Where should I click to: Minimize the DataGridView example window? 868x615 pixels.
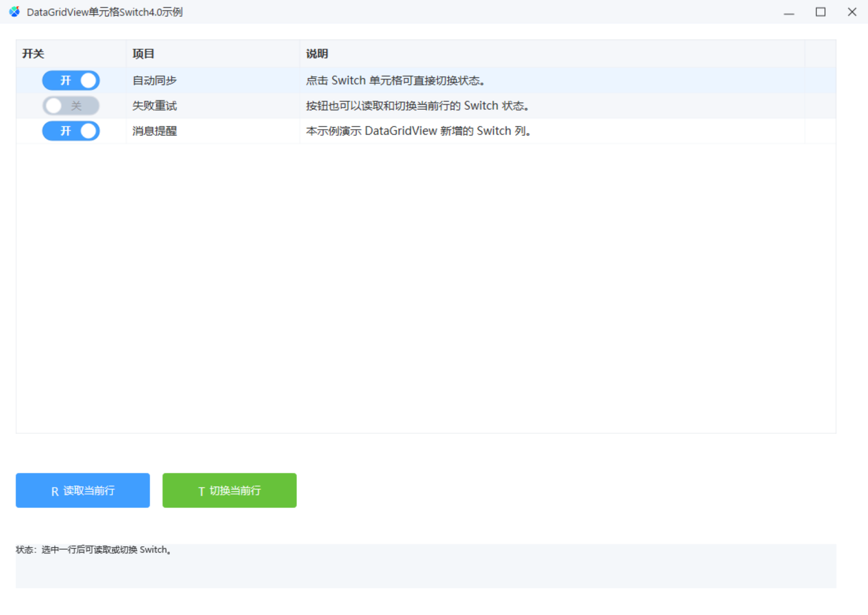click(x=789, y=12)
